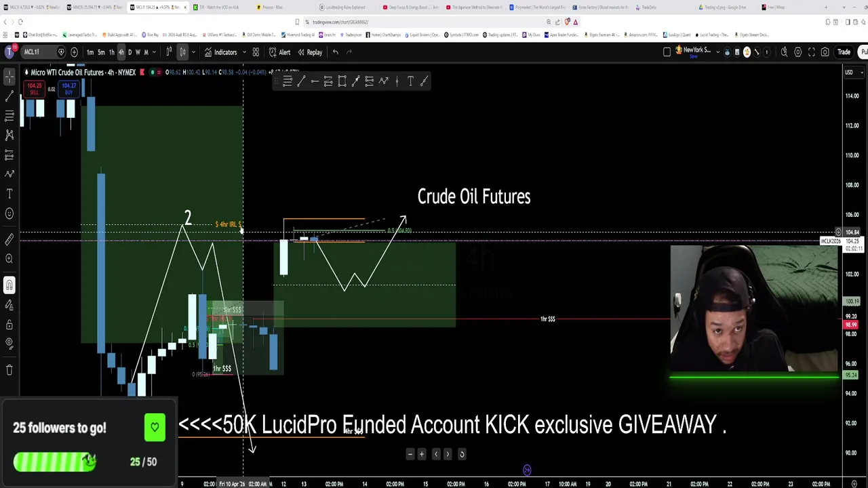868x488 pixels.
Task: Open the Indicators dialog
Action: (221, 52)
